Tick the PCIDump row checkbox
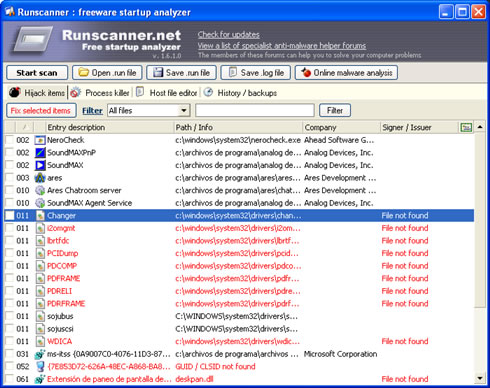The width and height of the screenshot is (490, 388). tap(10, 253)
